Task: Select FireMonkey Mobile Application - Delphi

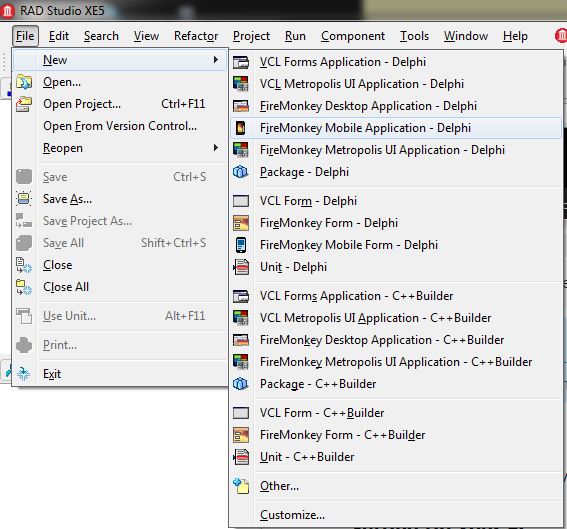Action: click(x=396, y=128)
